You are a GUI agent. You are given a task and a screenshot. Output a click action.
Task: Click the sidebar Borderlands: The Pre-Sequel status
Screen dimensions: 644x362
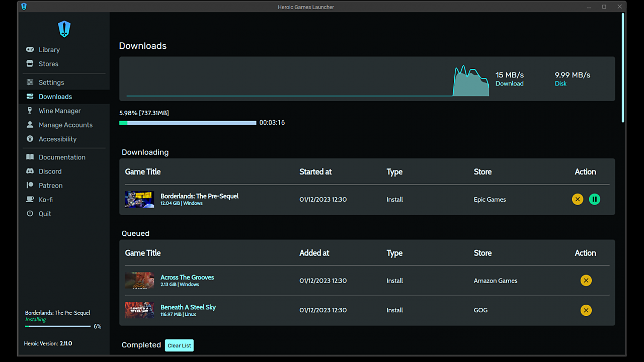pos(57,313)
